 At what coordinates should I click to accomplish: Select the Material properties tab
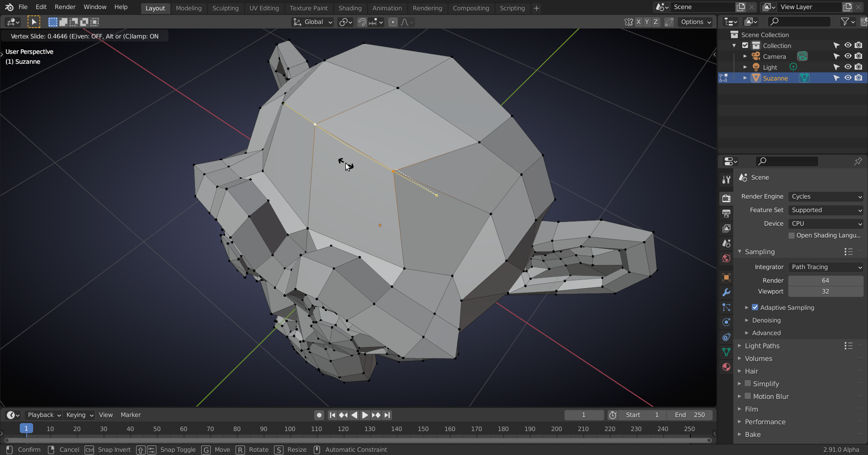(726, 367)
